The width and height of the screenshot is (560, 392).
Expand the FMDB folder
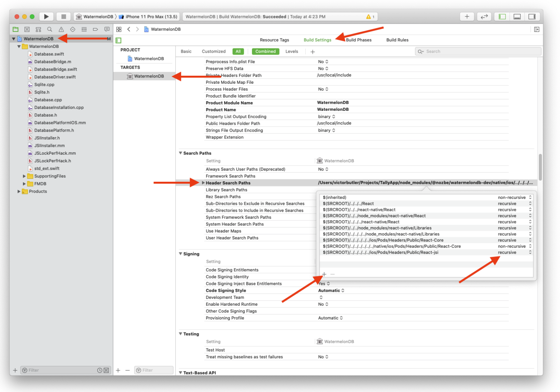click(x=24, y=184)
